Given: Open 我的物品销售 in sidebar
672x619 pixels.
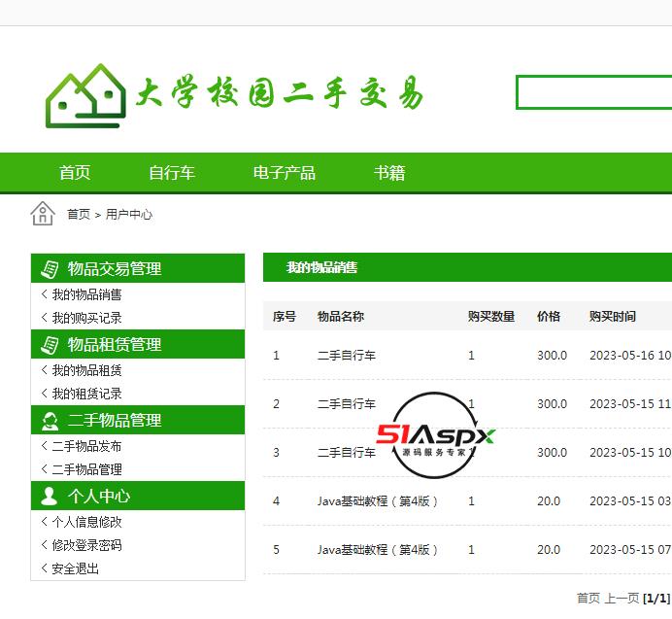Looking at the screenshot, I should pos(87,294).
